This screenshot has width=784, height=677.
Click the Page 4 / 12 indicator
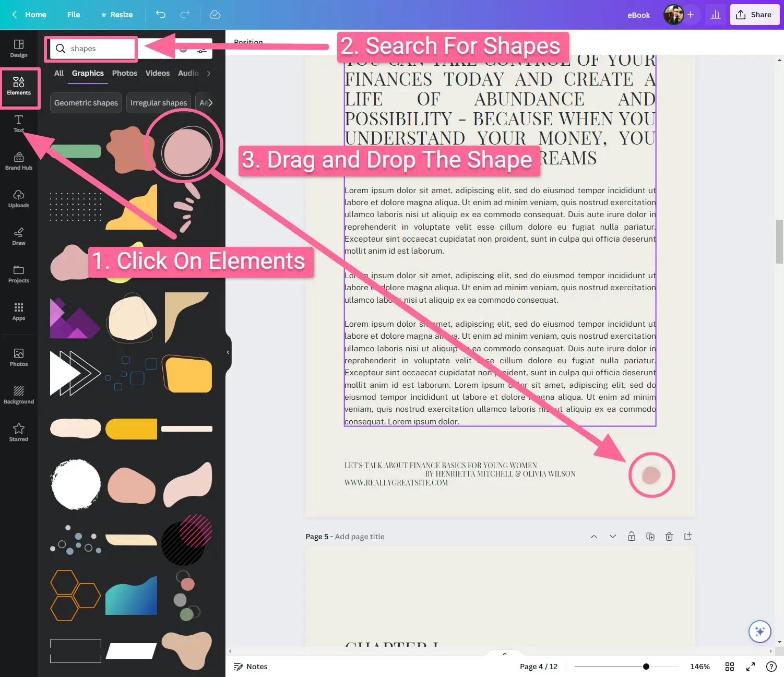tap(539, 667)
